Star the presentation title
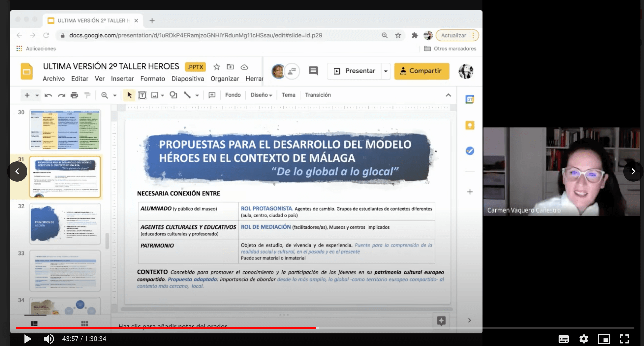Image resolution: width=644 pixels, height=346 pixels. coord(217,67)
